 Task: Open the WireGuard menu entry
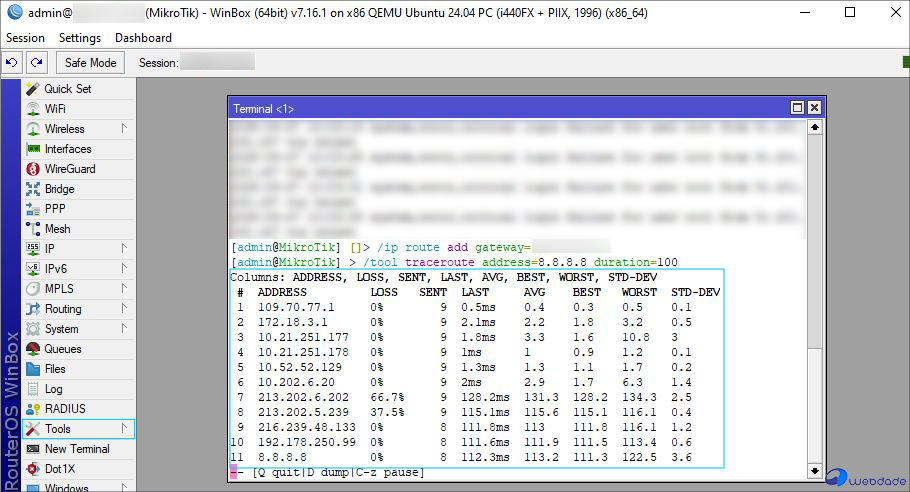pos(69,169)
